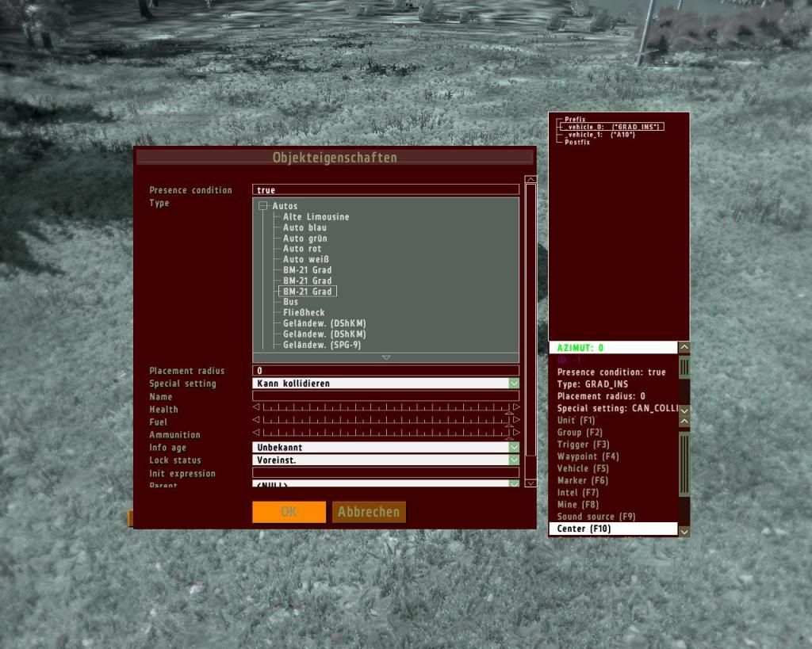Click the down arrow on the right side scrollbar
This screenshot has width=812, height=649.
click(684, 531)
